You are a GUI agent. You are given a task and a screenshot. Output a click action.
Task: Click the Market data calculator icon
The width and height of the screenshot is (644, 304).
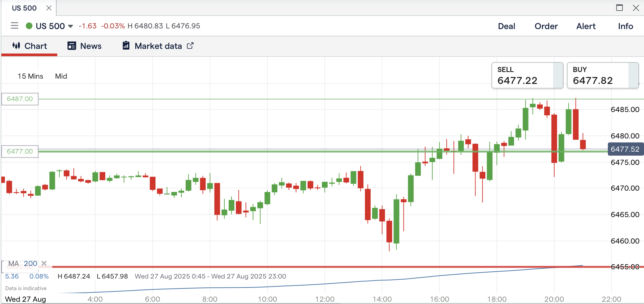coord(126,46)
